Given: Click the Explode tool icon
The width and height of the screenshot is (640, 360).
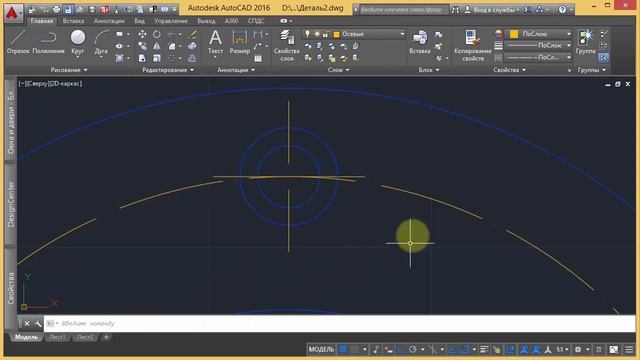Looking at the screenshot, I should pyautogui.click(x=193, y=46).
